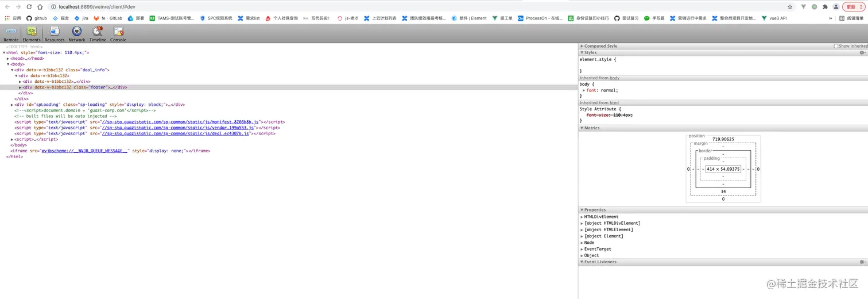Screen dimensions: 868x299
Task: Open the 部署 bookmark
Action: pyautogui.click(x=136, y=18)
